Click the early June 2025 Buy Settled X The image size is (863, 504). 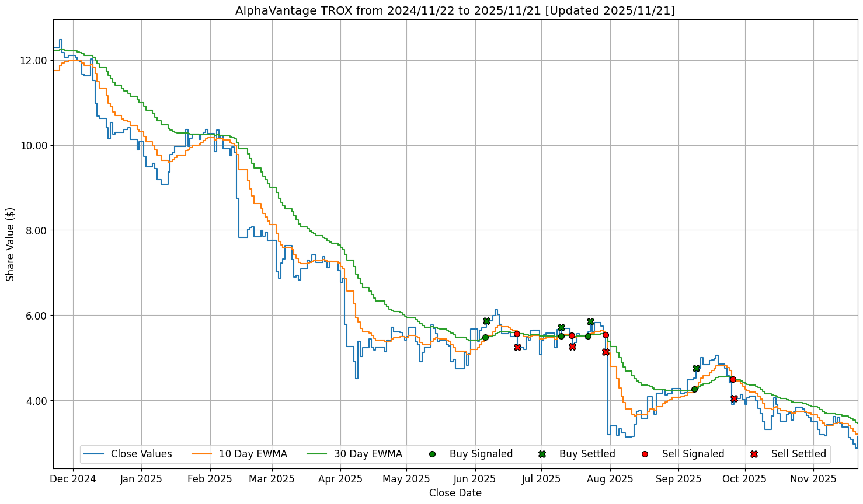tap(486, 321)
